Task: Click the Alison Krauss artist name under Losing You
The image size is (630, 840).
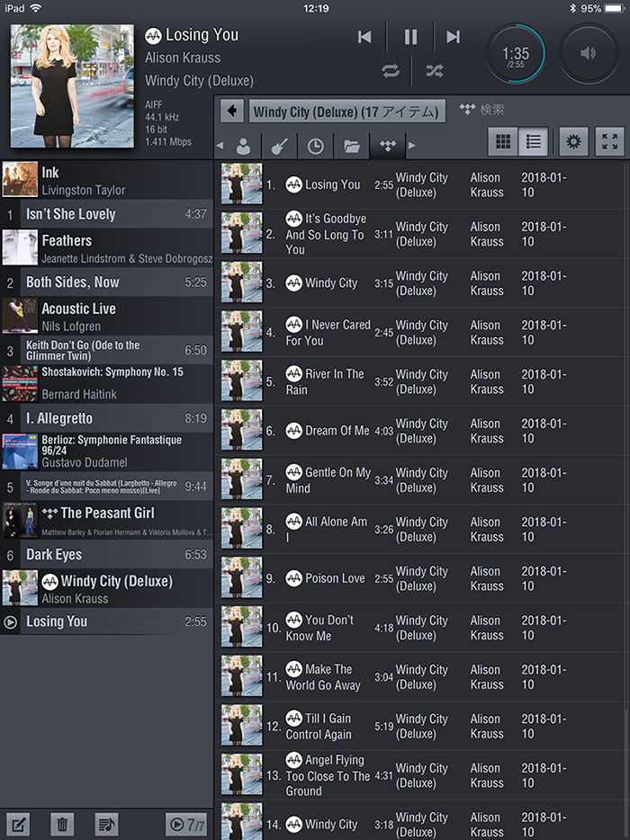Action: pyautogui.click(x=183, y=58)
